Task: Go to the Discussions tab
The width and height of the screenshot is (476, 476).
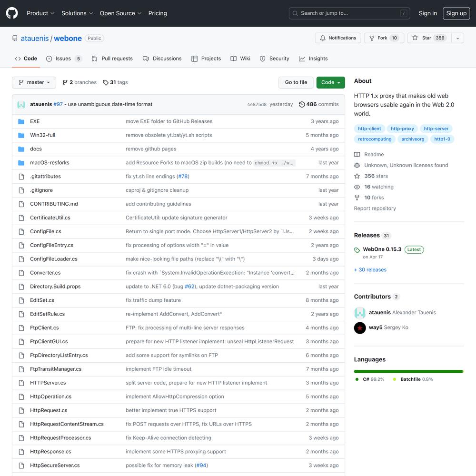Action: pyautogui.click(x=162, y=59)
